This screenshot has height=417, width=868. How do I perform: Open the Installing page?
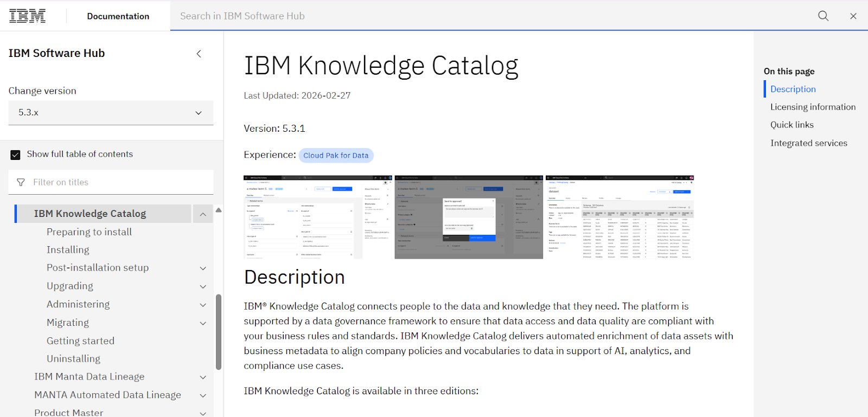(68, 249)
